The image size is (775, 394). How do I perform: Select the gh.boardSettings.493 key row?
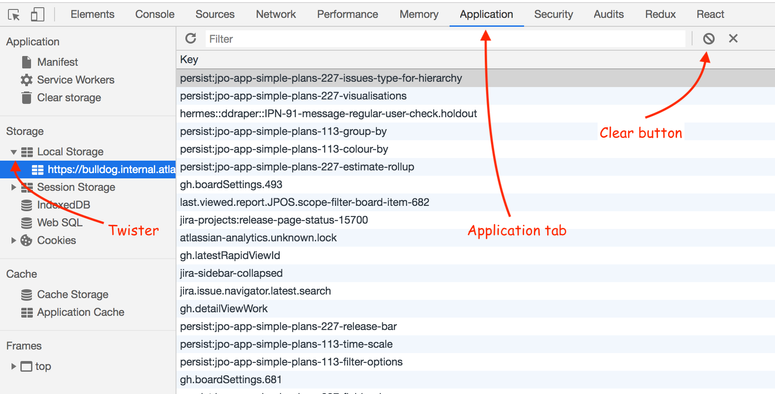pyautogui.click(x=475, y=184)
